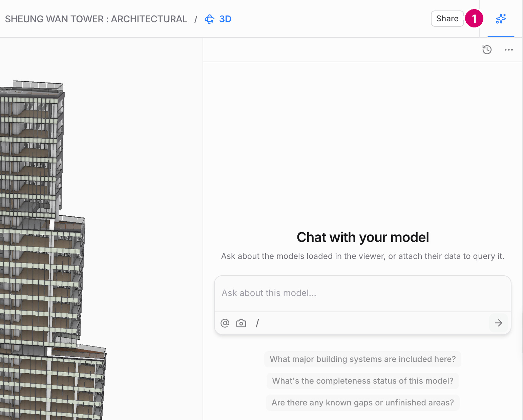Screen dimensions: 523x420
Task: Click the 'Chat with your model' heading
Action: pyautogui.click(x=363, y=237)
